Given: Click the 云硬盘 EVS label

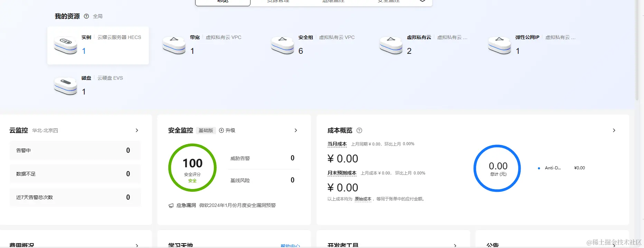Looking at the screenshot, I should pos(110,78).
